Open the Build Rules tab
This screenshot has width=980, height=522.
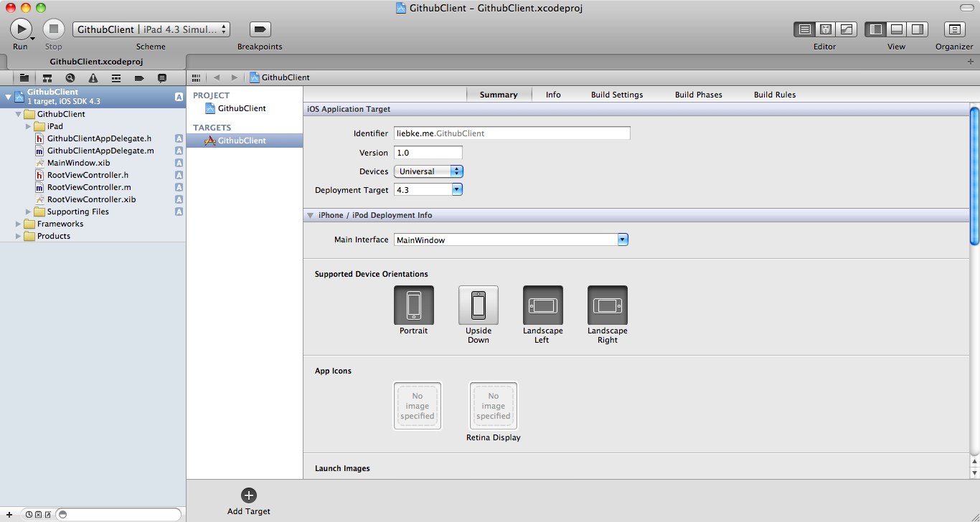pyautogui.click(x=775, y=95)
